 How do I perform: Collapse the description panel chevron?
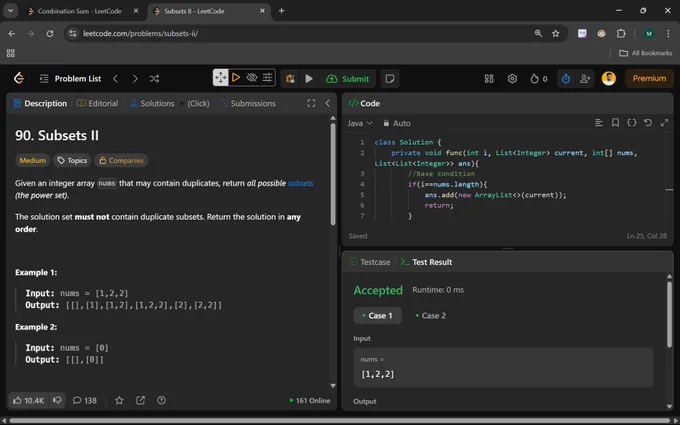coord(327,103)
